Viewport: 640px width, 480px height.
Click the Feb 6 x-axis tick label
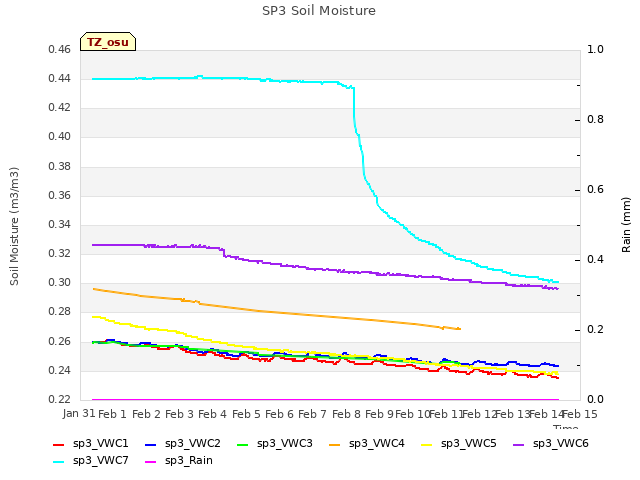click(x=279, y=414)
